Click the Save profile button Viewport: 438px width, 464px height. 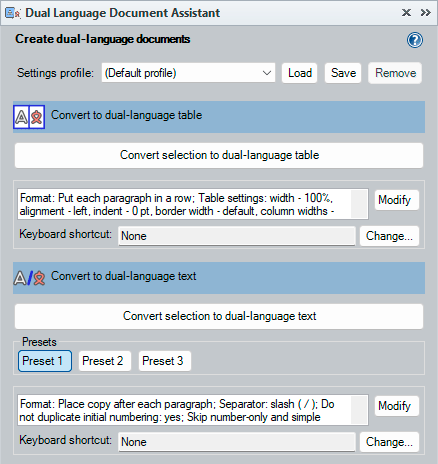click(x=343, y=73)
